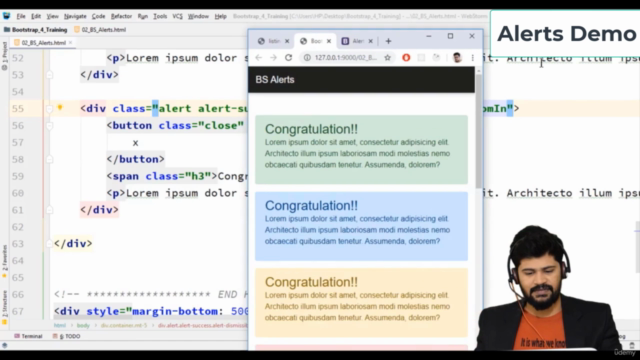
Task: Open the View menu
Action: tap(52, 16)
